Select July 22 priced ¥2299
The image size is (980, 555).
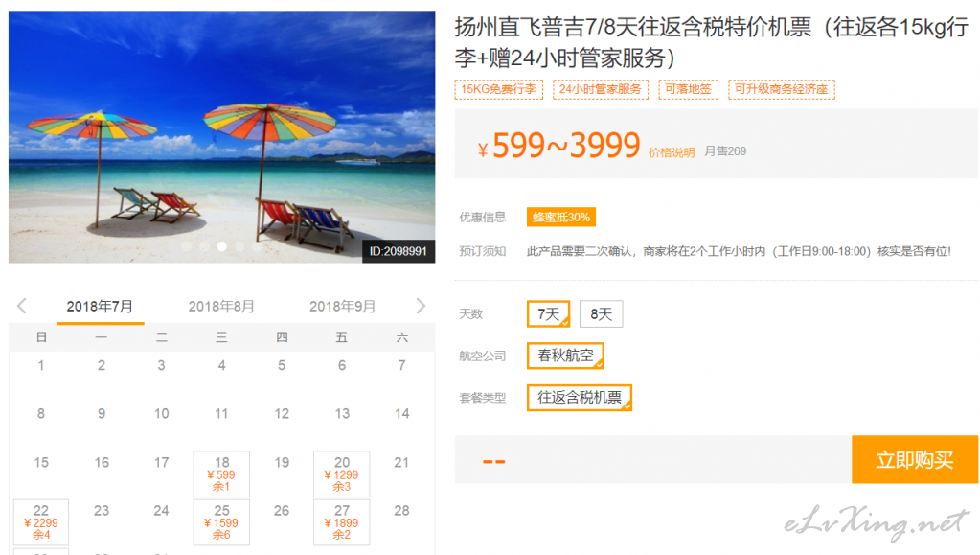(x=40, y=521)
